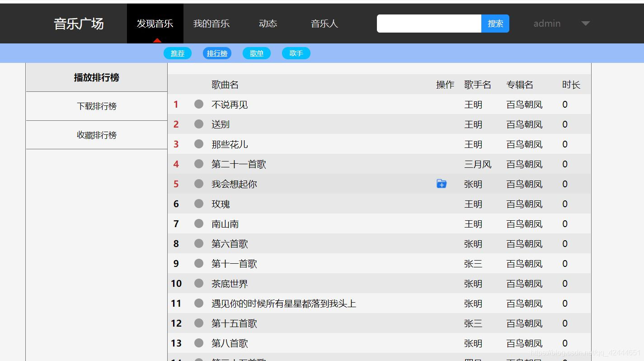Click the song title 南山南

pyautogui.click(x=225, y=224)
